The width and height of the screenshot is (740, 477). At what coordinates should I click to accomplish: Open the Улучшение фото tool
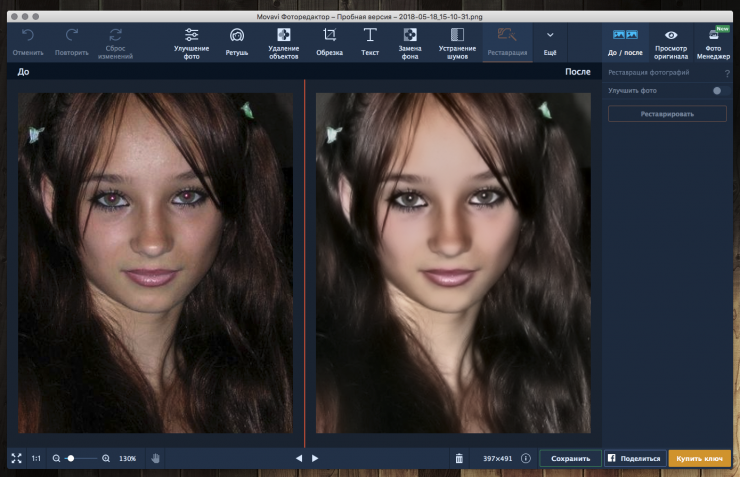(191, 43)
